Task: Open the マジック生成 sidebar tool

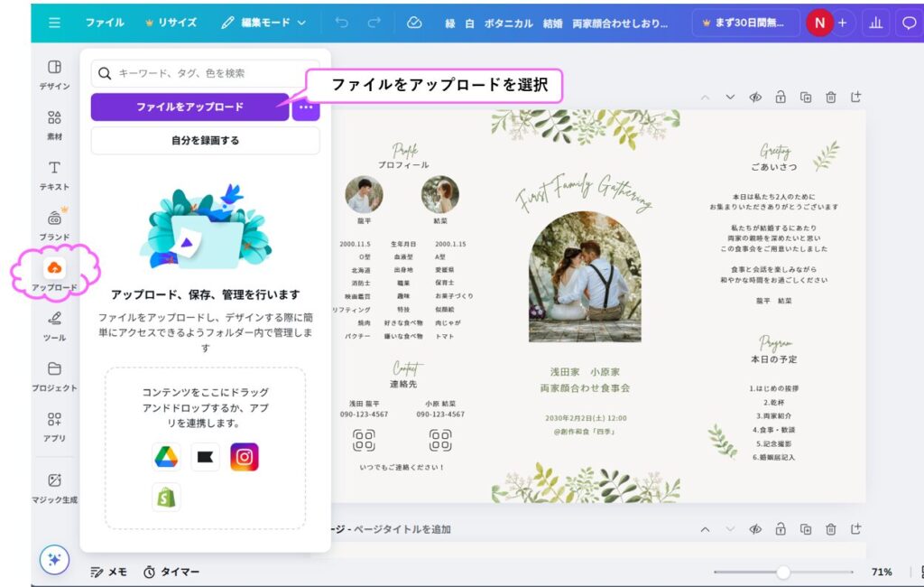Action: tap(54, 487)
